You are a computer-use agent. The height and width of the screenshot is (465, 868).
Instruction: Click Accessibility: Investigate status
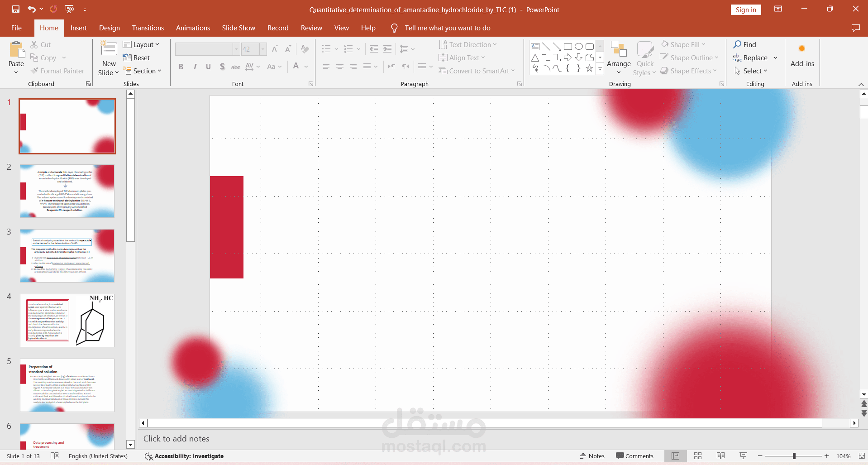pyautogui.click(x=184, y=456)
